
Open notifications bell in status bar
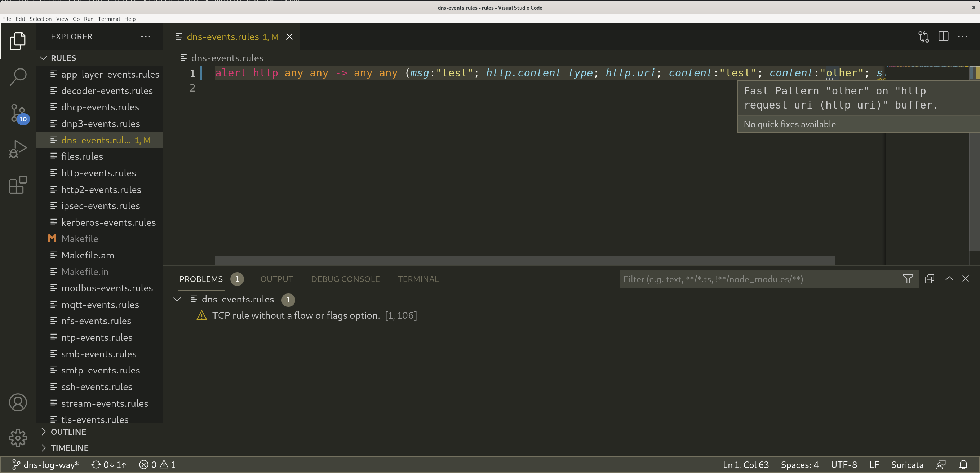[x=963, y=465]
